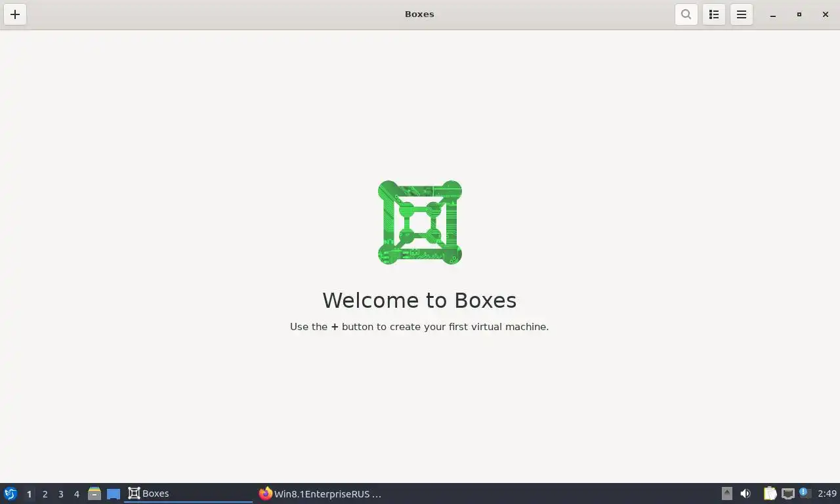Click the 2:49 clock
This screenshot has height=504, width=840.
pyautogui.click(x=827, y=493)
